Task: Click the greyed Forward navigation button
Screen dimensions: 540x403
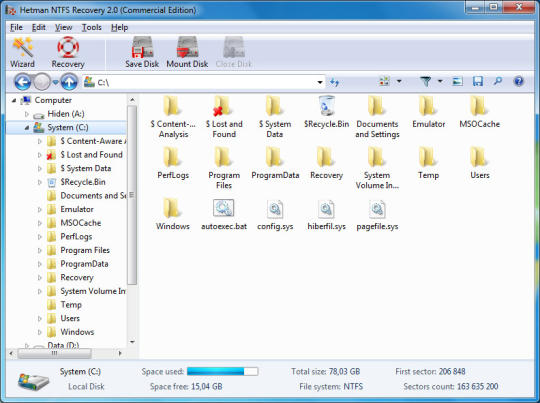Action: click(42, 82)
